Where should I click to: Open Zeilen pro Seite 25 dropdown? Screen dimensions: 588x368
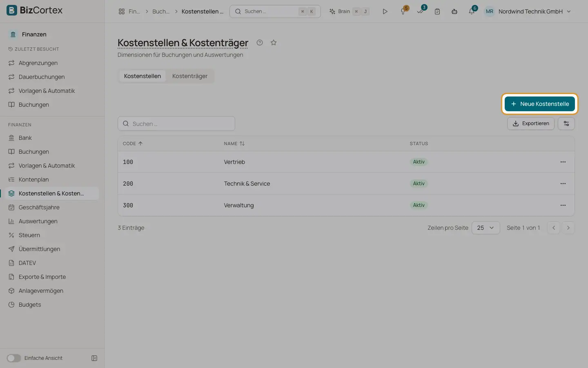click(x=486, y=228)
